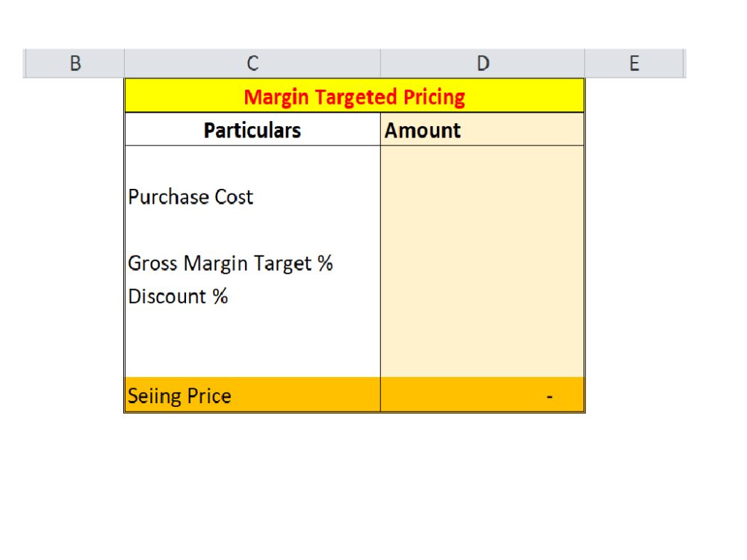Select the Particulars header cell
This screenshot has height=560, width=747.
pos(252,128)
